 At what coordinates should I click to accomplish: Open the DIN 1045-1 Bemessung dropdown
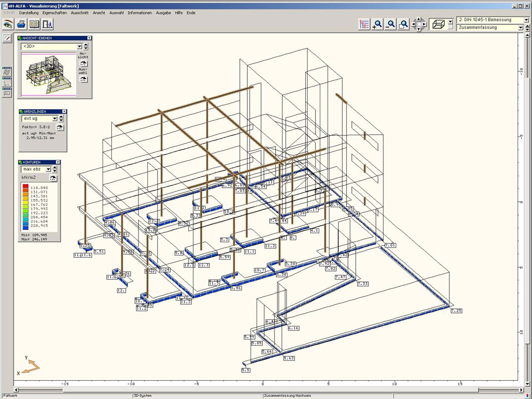(525, 20)
